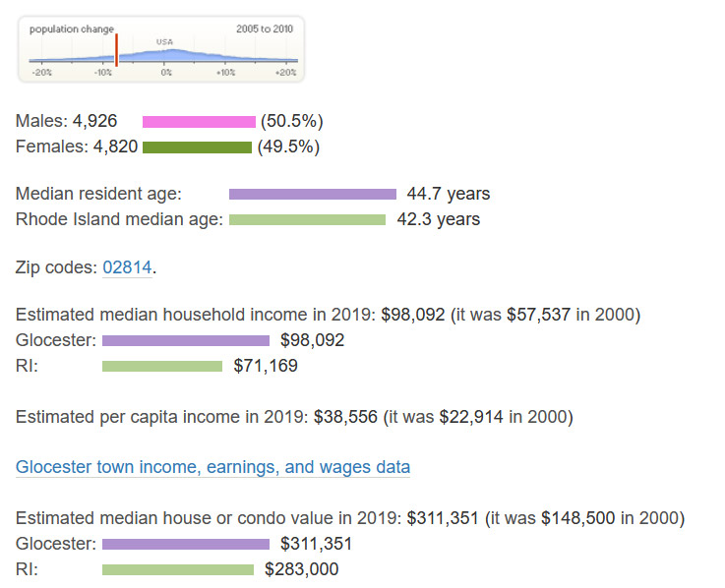Click Glocester's purple house value bar
The image size is (725, 588).
[x=185, y=544]
